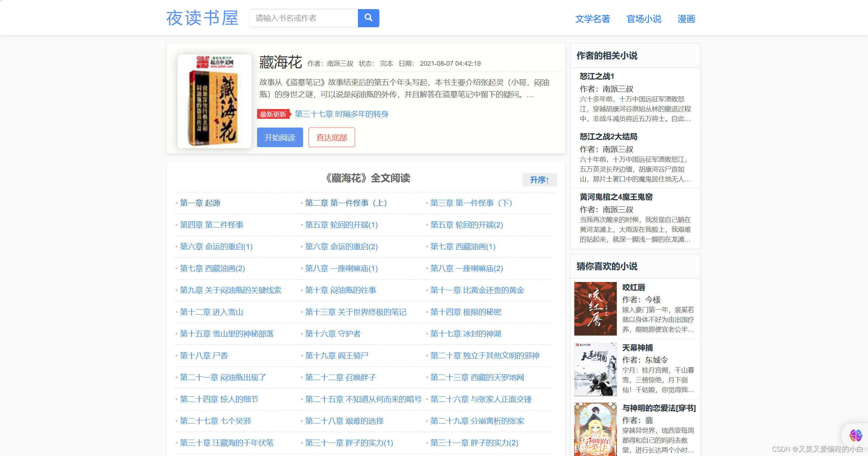Focus the book or author search field
Screen dimensions: 868x456
(x=303, y=18)
